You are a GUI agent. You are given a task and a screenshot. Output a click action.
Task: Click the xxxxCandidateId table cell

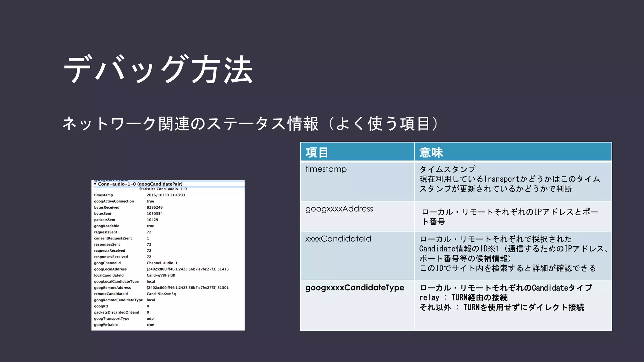[x=357, y=255]
